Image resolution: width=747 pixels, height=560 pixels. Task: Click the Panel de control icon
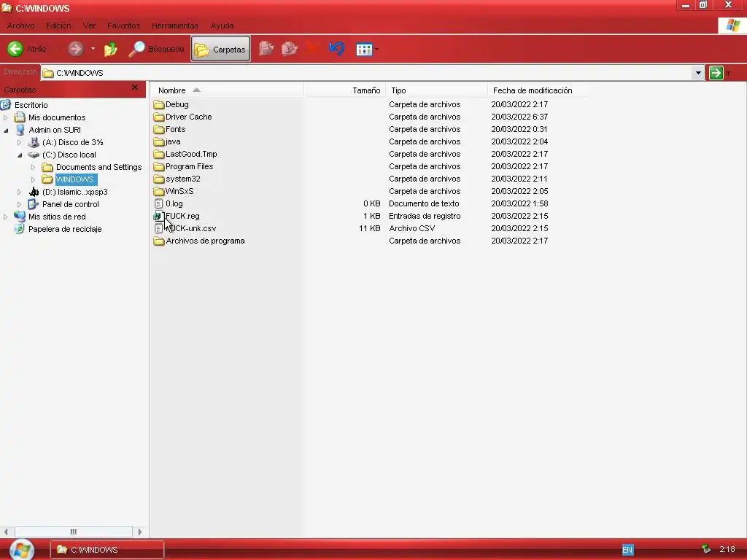33,204
